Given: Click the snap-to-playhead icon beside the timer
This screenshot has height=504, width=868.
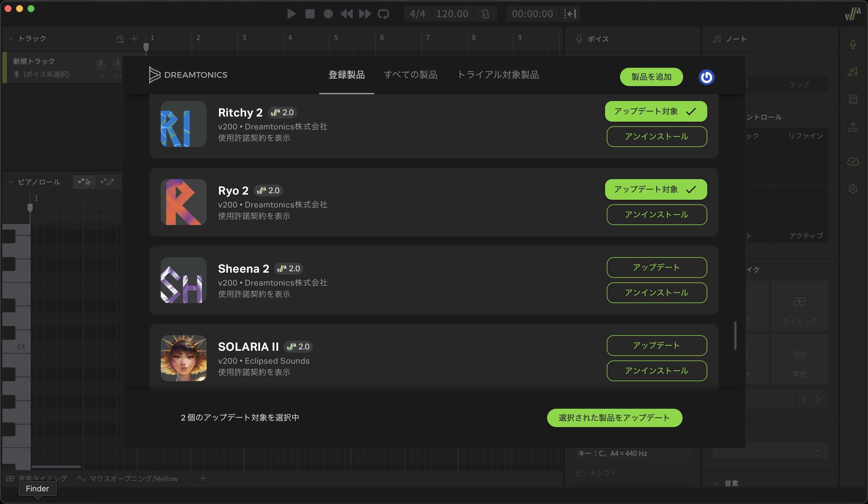Looking at the screenshot, I should click(x=570, y=14).
